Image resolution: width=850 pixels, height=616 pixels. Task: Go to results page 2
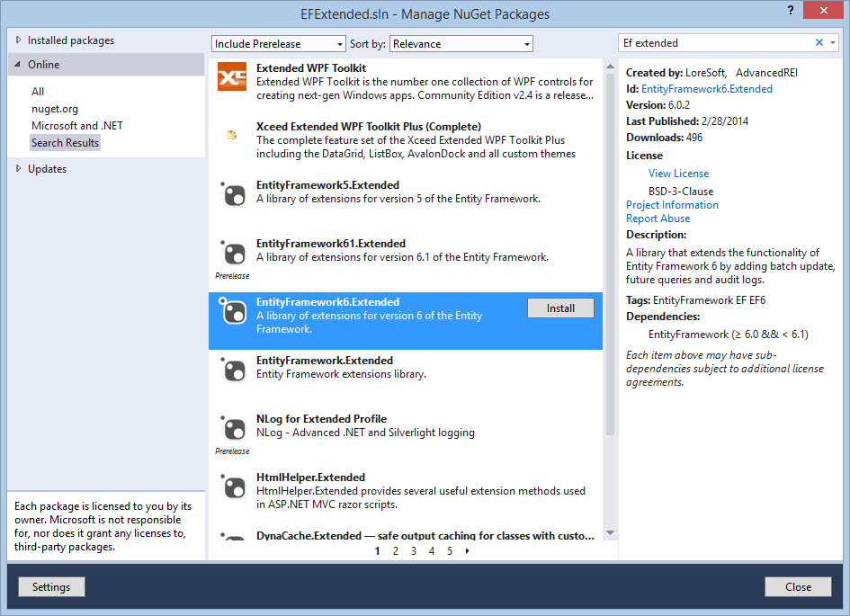(x=396, y=551)
